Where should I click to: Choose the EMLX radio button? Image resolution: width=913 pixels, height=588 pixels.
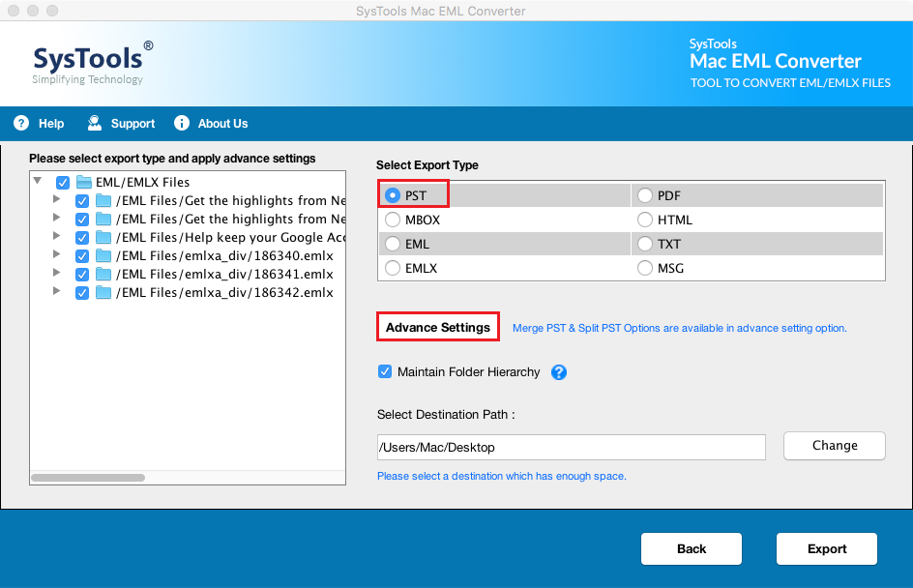(x=393, y=269)
